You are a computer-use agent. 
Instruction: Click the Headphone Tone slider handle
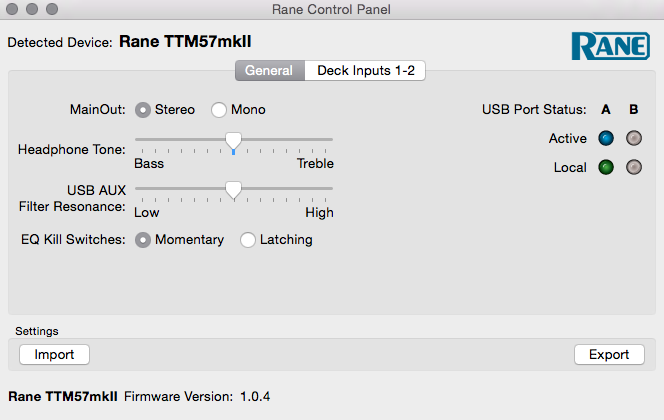coord(233,140)
